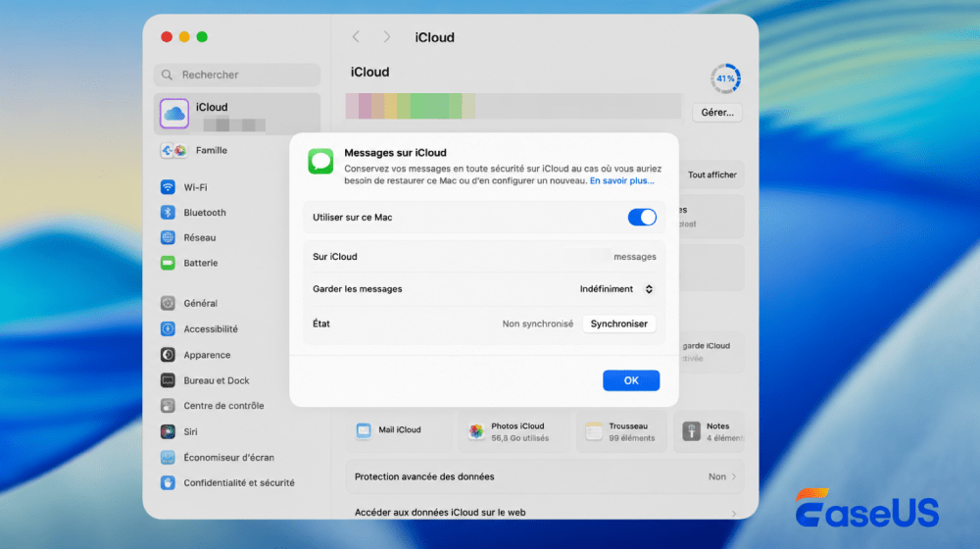Image resolution: width=980 pixels, height=549 pixels.
Task: Go back with the left arrow
Action: coord(357,37)
